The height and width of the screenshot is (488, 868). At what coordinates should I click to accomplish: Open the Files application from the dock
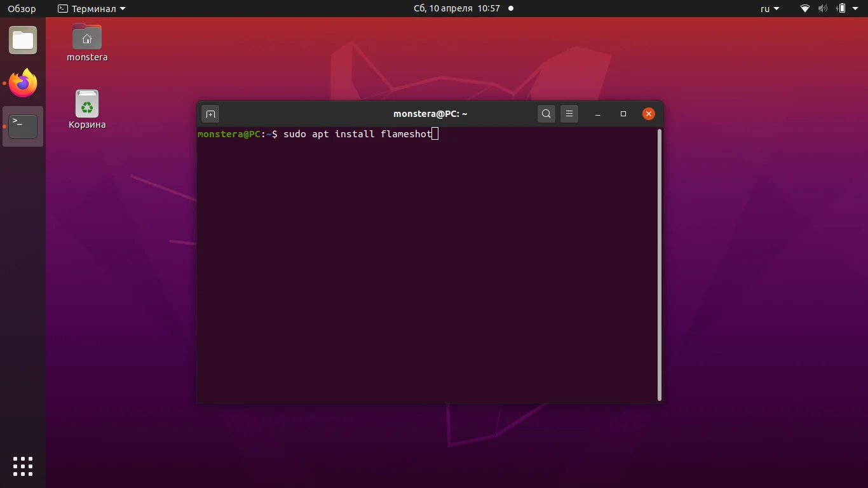[x=23, y=40]
